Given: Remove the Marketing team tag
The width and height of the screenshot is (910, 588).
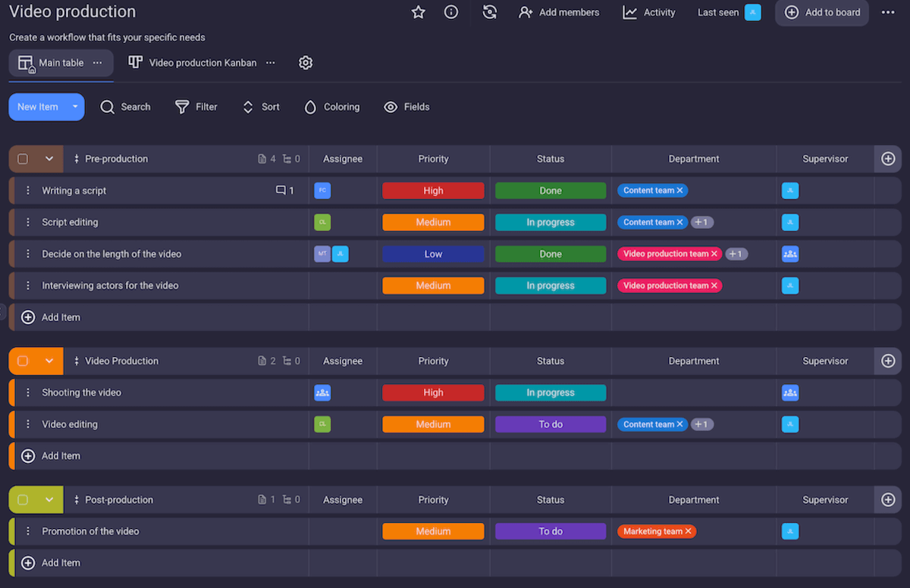Looking at the screenshot, I should 687,531.
